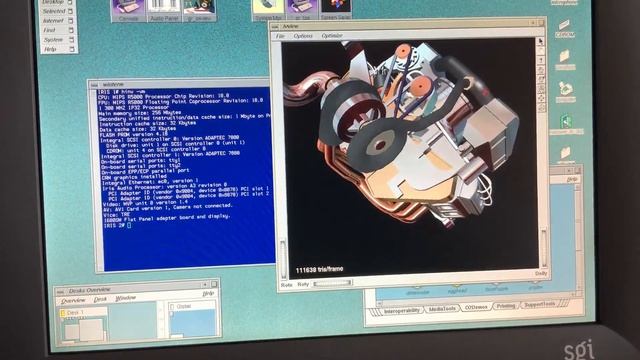The height and width of the screenshot is (360, 640).
Task: Open the Audio Panel minimized icon
Action: (163, 11)
